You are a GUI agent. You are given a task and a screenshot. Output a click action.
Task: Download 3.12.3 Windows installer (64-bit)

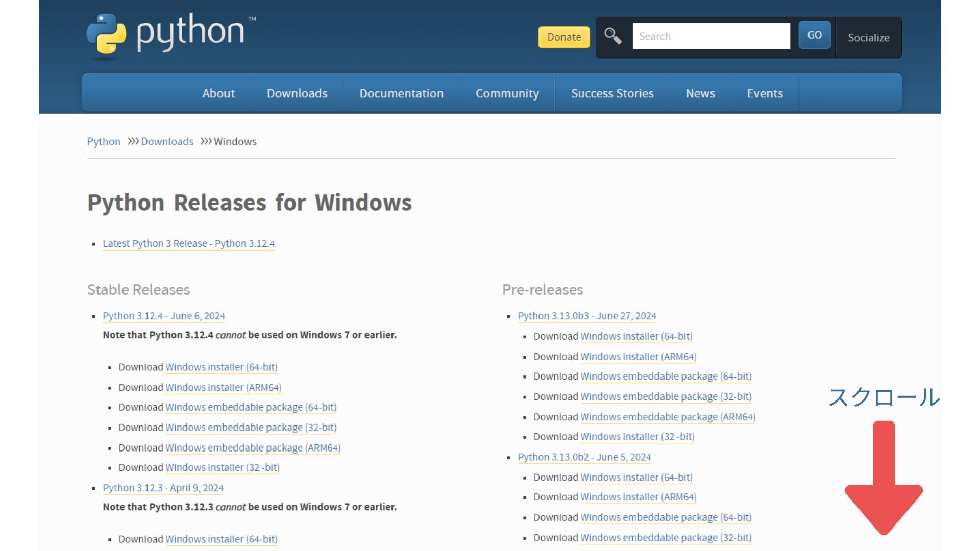(x=222, y=539)
